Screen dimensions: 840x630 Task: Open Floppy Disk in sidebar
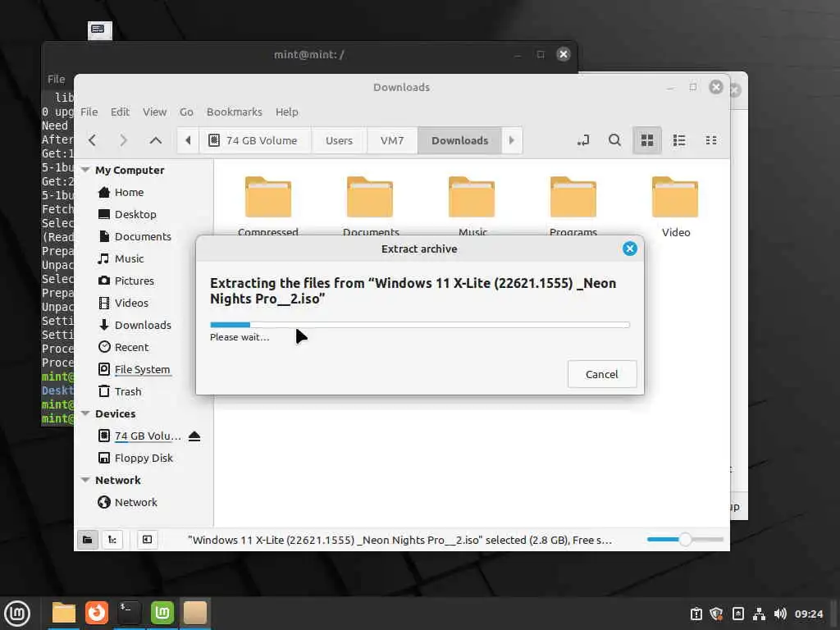pyautogui.click(x=143, y=458)
